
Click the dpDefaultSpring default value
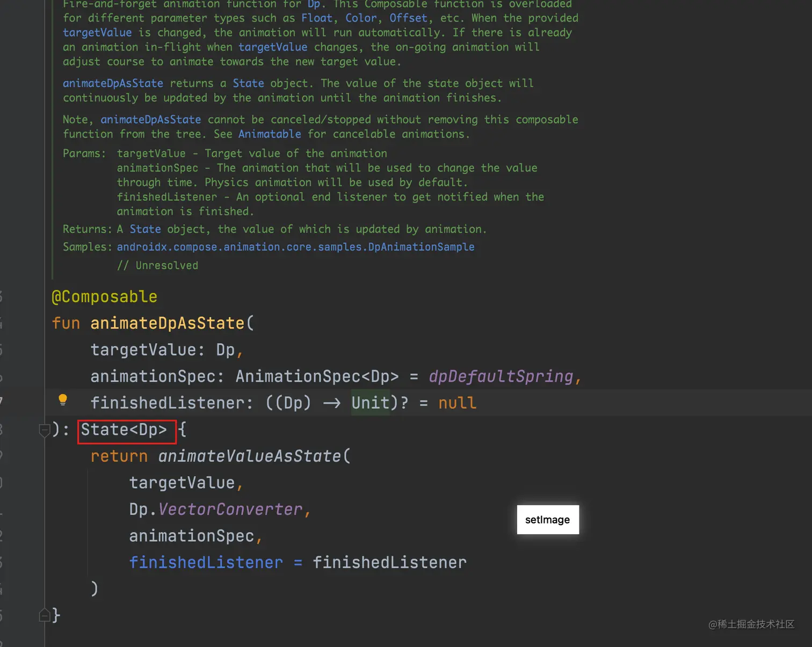pyautogui.click(x=501, y=376)
